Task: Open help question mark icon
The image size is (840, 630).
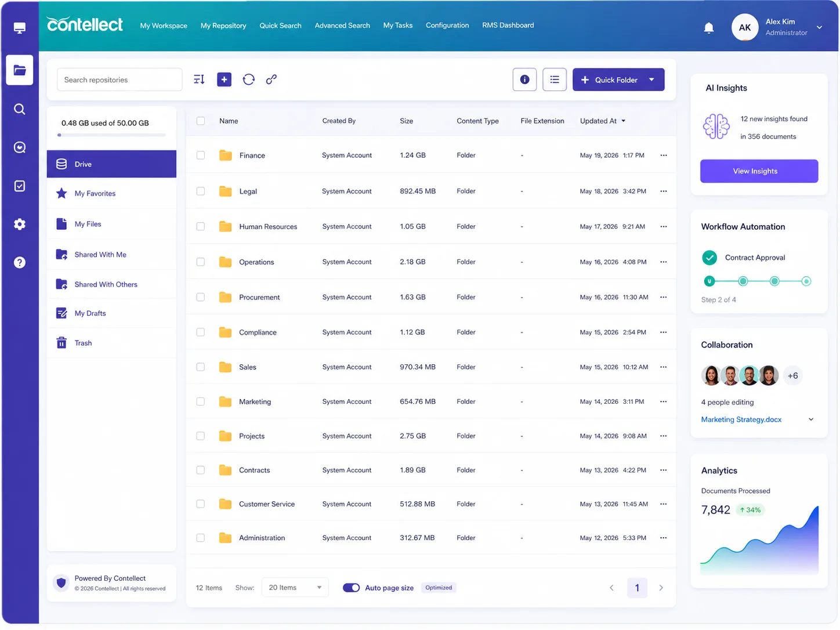Action: point(19,262)
